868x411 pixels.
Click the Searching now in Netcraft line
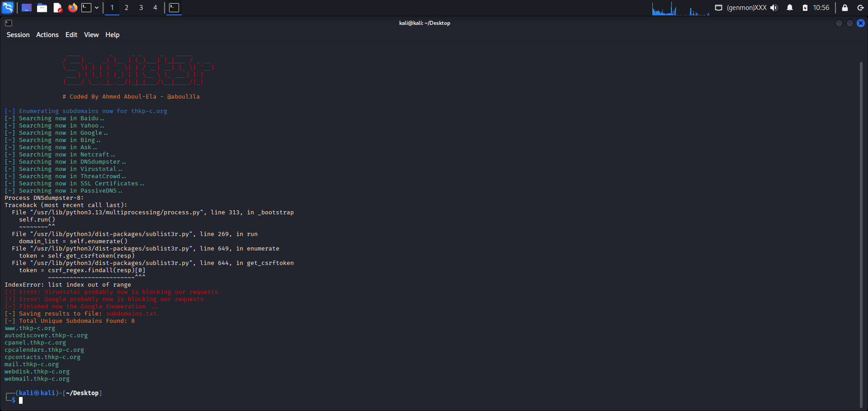pos(60,155)
